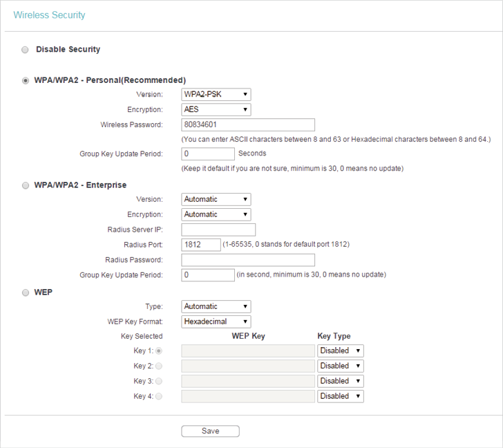Click 'WPA/WPA2 - Personal(Recommended)' label text
The height and width of the screenshot is (448, 503).
tap(110, 80)
